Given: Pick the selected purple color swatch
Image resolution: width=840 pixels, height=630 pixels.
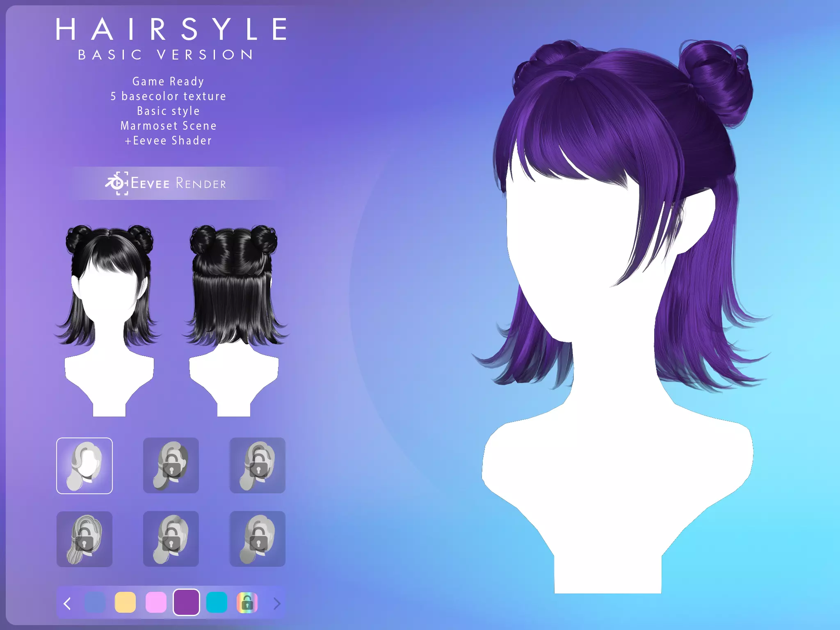Looking at the screenshot, I should coord(186,603).
